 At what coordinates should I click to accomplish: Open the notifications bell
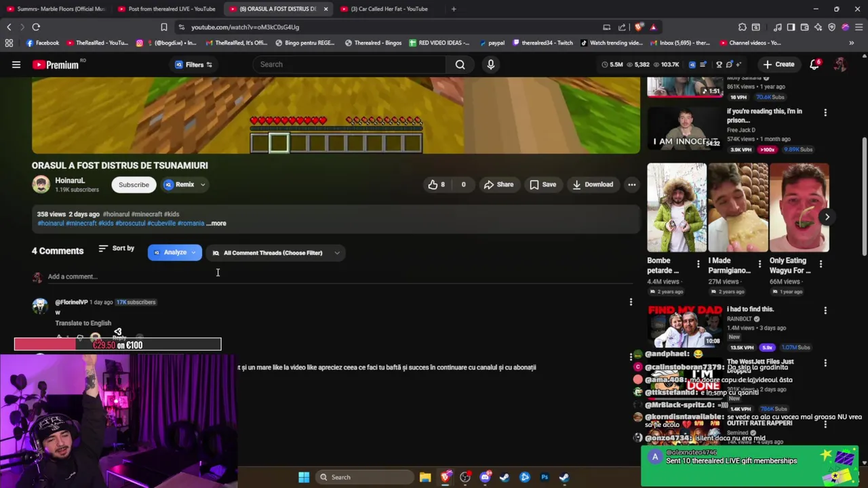tap(814, 64)
